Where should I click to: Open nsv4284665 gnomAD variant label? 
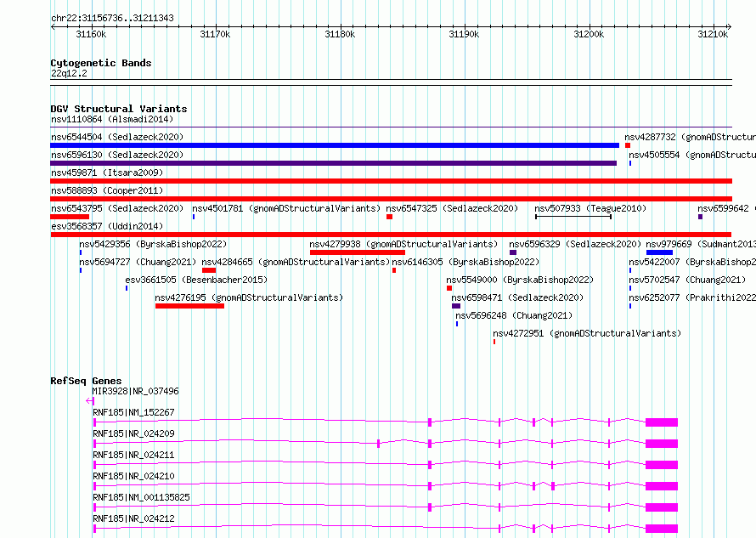[x=296, y=262]
